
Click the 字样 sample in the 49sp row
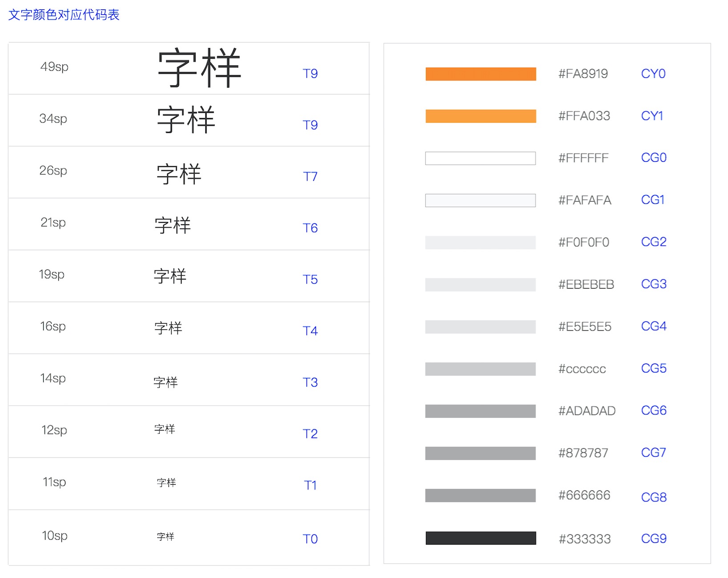coord(199,68)
